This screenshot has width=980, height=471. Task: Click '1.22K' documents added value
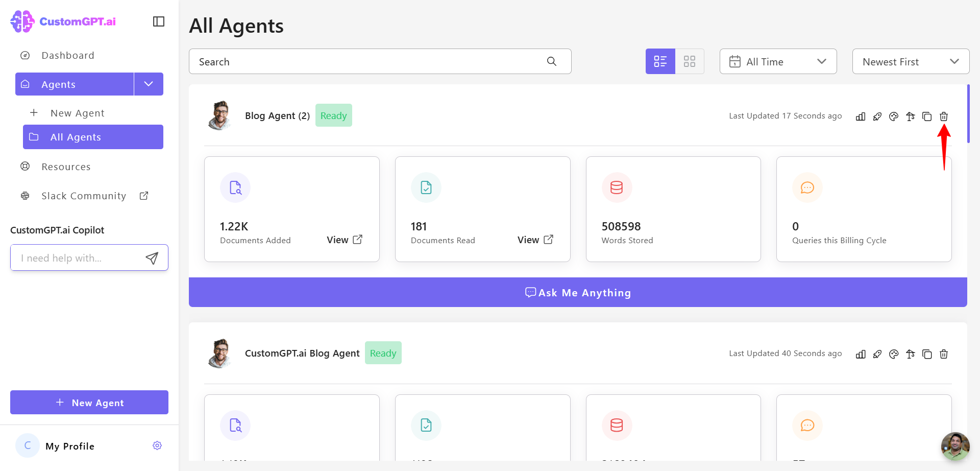pos(234,226)
